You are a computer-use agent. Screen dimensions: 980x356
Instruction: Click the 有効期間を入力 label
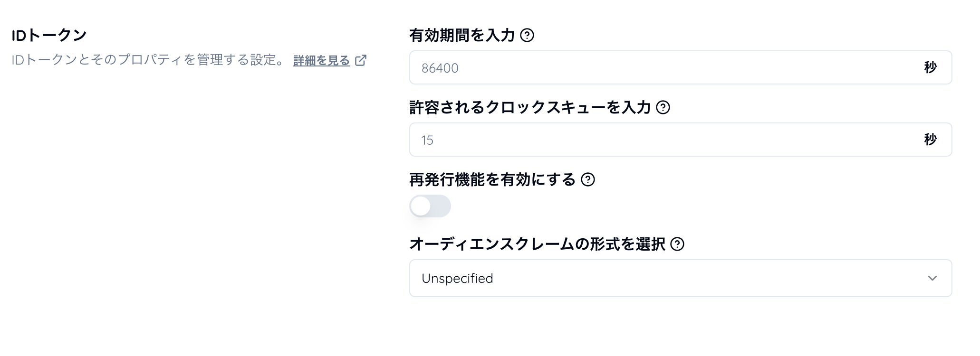point(462,36)
